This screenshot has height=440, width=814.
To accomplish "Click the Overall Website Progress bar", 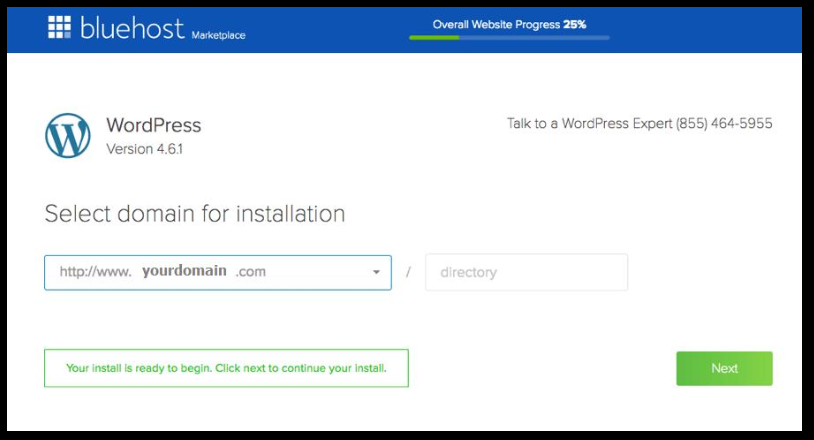I will [x=509, y=37].
